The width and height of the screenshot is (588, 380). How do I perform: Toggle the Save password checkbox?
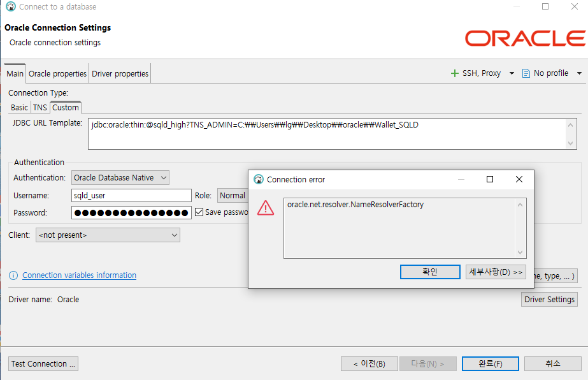coord(199,212)
